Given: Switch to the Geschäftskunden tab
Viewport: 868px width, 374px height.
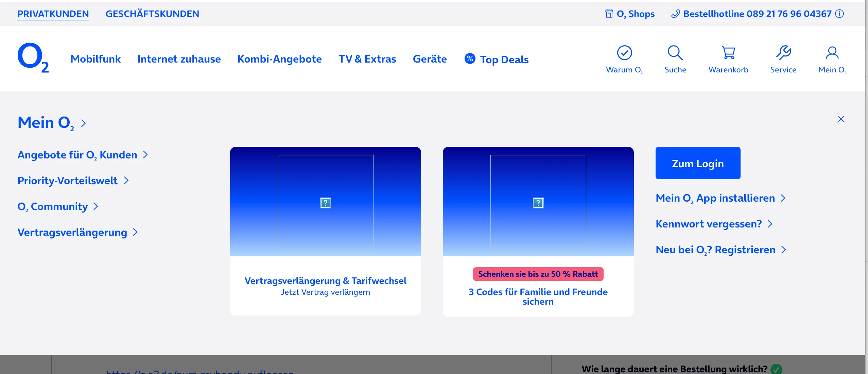Looking at the screenshot, I should [x=152, y=14].
